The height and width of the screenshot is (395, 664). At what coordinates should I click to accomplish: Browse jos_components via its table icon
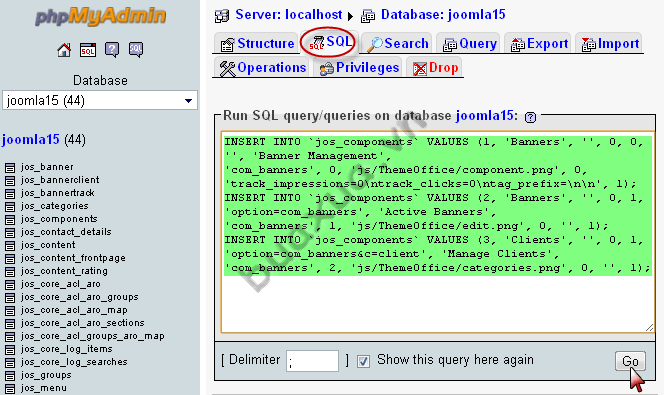pyautogui.click(x=10, y=220)
